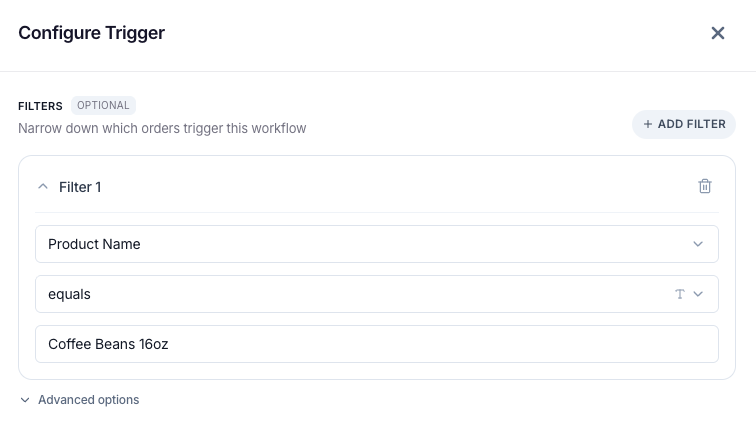Focus the Coffee Beans 16oz value field
756x422 pixels.
377,344
